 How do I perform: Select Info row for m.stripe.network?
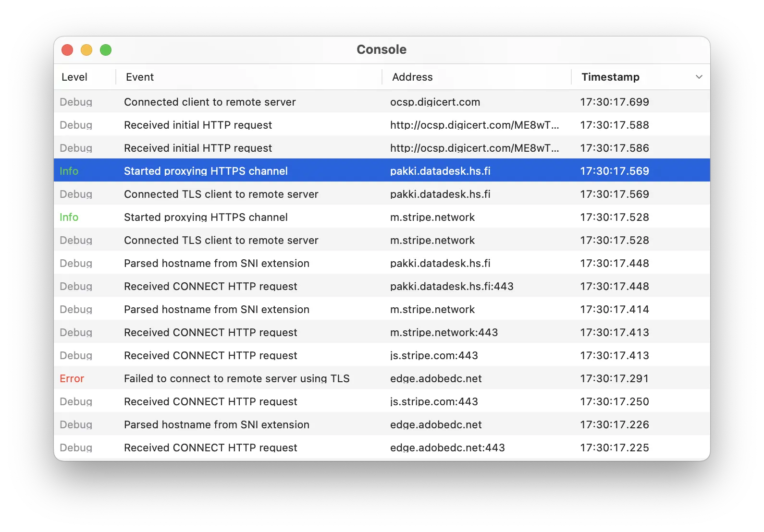click(206, 217)
